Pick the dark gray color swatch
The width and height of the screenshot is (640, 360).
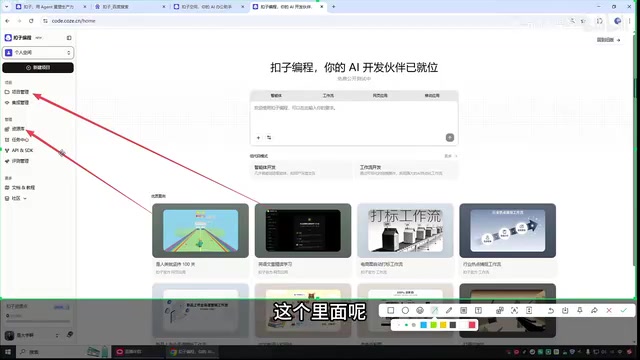tap(453, 325)
